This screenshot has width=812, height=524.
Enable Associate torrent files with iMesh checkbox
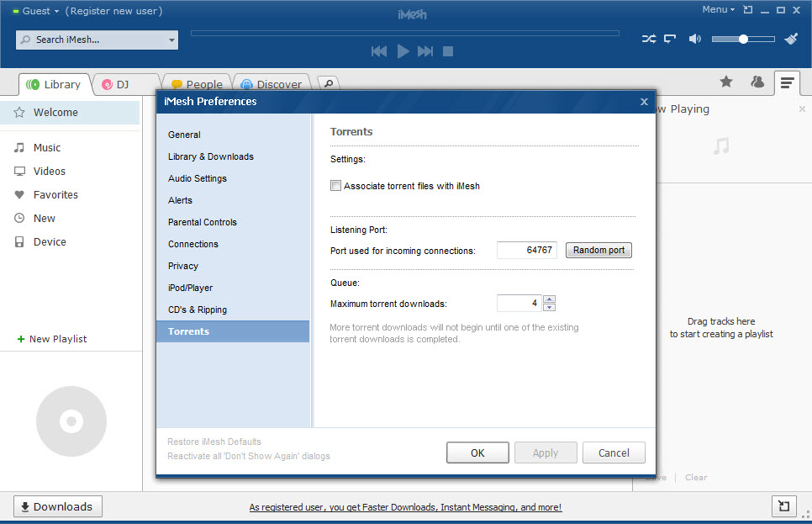coord(335,186)
